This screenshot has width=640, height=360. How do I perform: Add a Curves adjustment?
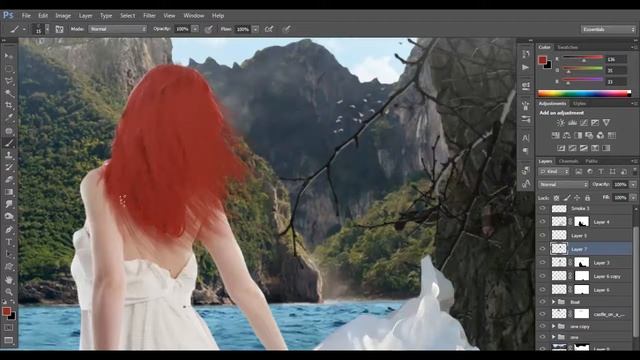point(584,122)
